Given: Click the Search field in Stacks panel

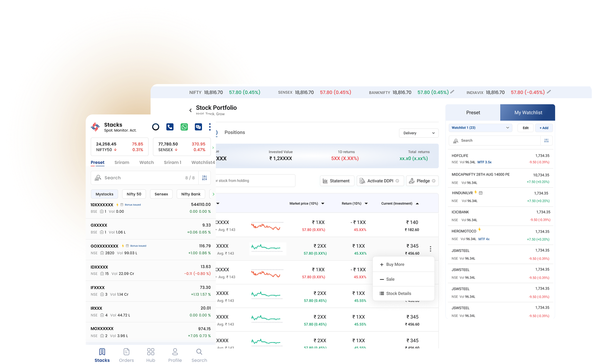Looking at the screenshot, I should 145,178.
